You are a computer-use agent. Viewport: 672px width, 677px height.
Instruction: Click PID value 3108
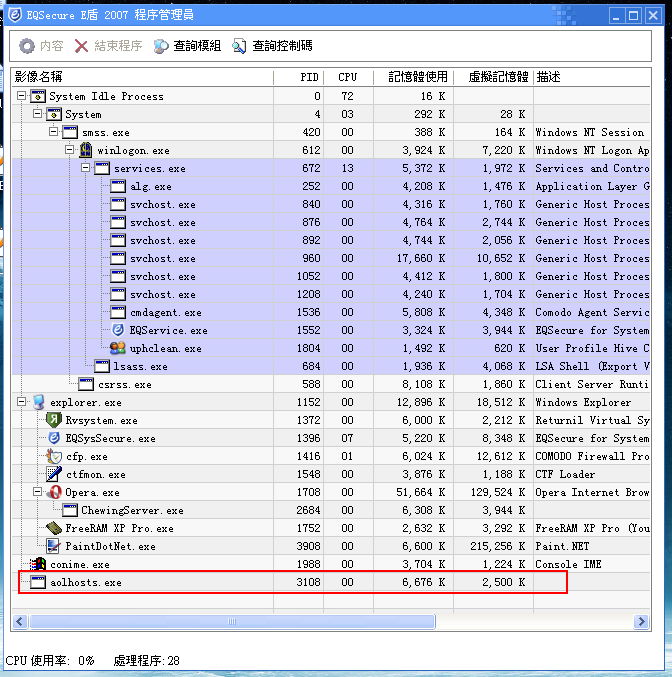point(308,582)
